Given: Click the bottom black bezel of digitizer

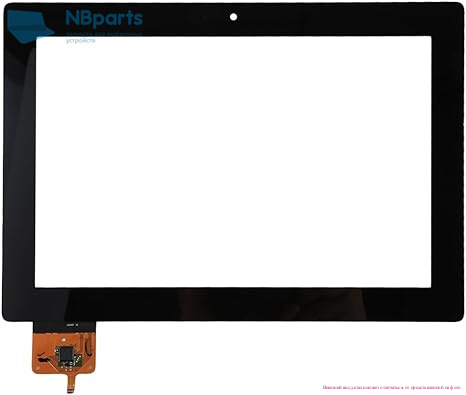Looking at the screenshot, I should click(x=233, y=304).
